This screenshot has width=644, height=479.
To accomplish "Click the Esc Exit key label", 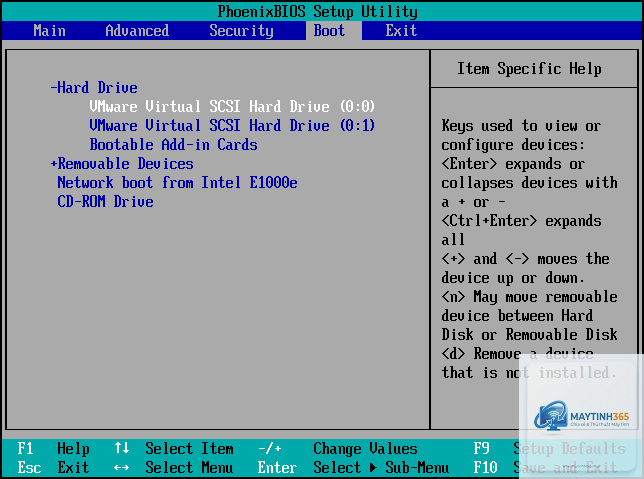I will (53, 467).
